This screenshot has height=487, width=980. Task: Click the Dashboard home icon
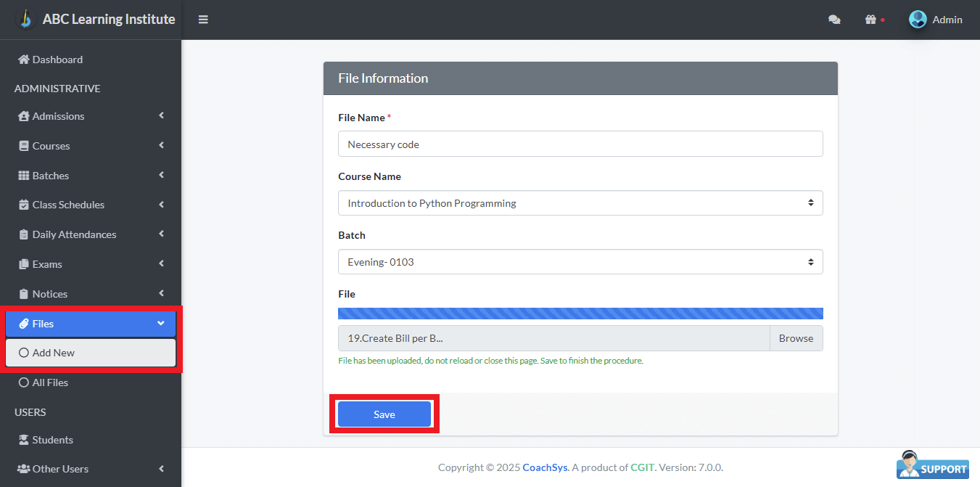[x=24, y=60]
